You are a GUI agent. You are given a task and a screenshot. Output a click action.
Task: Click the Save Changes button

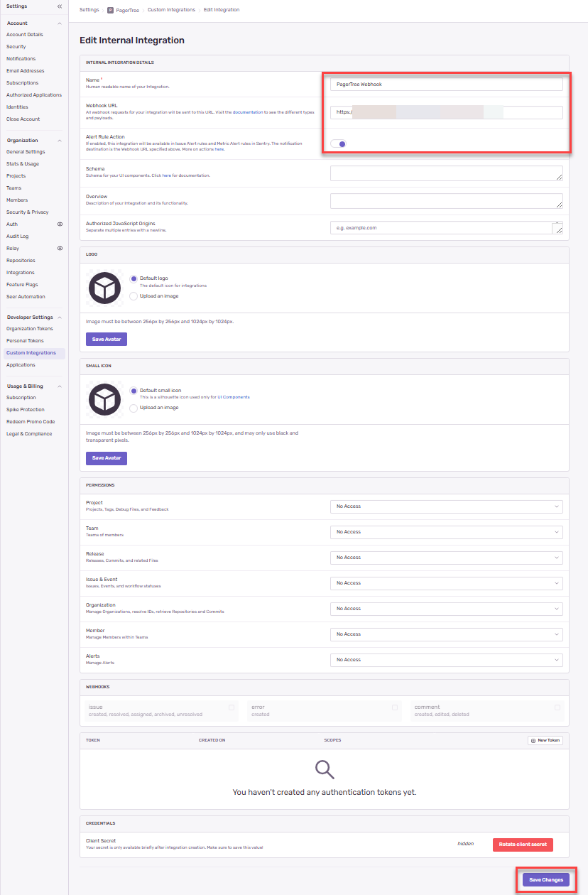point(545,879)
